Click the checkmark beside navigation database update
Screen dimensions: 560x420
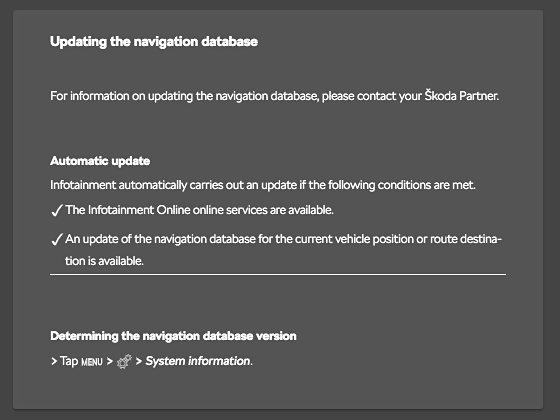[57, 239]
